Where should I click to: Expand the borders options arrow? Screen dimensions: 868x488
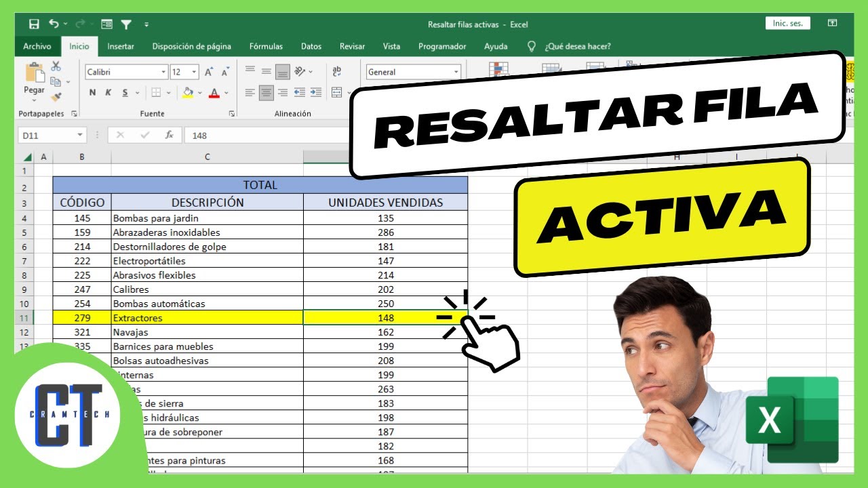[x=169, y=93]
